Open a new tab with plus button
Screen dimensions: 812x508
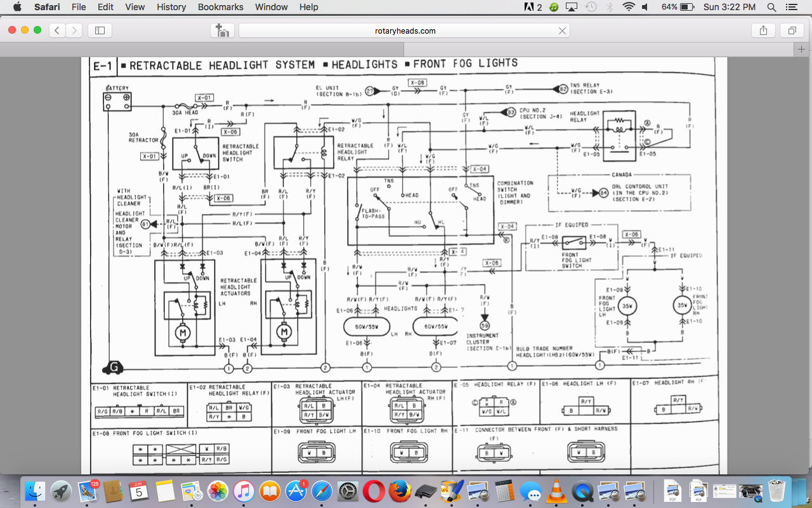[x=802, y=50]
